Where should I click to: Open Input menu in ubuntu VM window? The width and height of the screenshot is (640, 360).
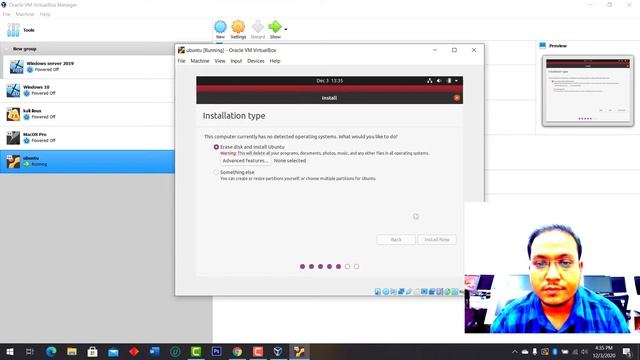click(236, 61)
